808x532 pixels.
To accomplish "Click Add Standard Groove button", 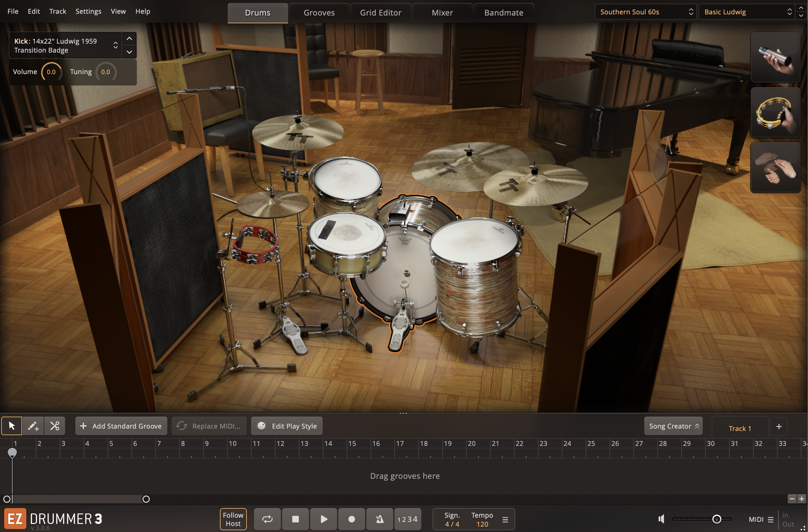I will point(121,426).
